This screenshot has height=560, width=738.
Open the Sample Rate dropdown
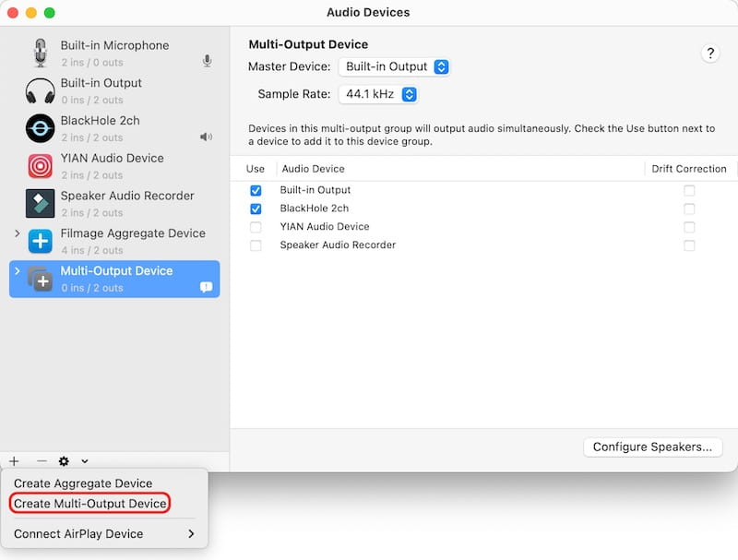(x=378, y=94)
